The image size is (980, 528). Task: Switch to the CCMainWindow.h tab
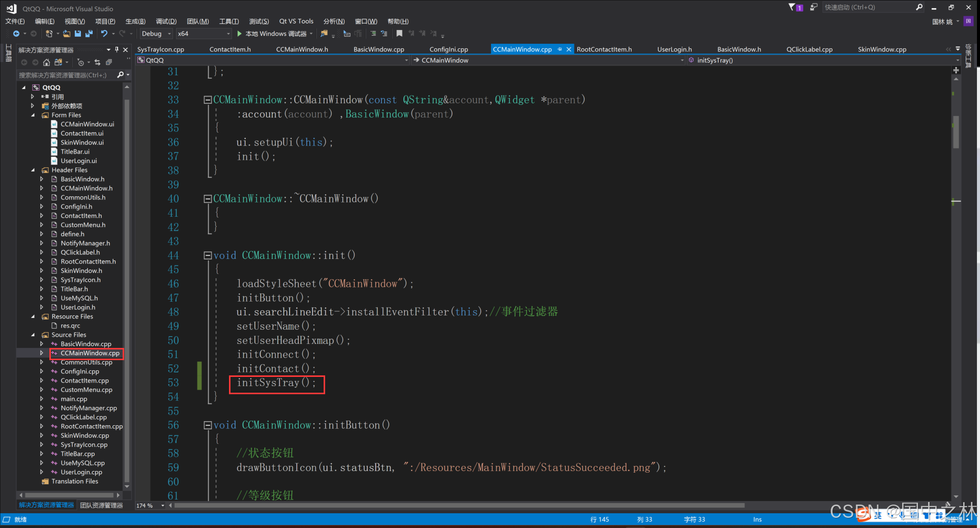pos(302,49)
